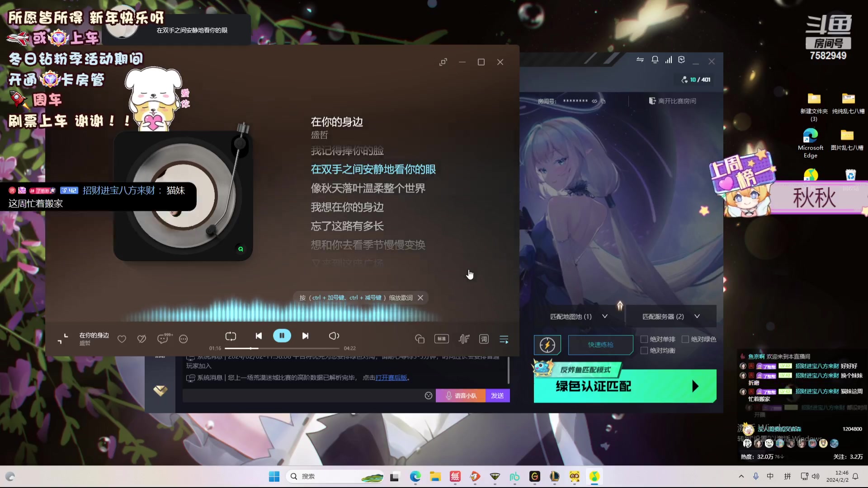The height and width of the screenshot is (488, 868).
Task: Select lyric line 忘了这路有多长
Action: pos(347,226)
